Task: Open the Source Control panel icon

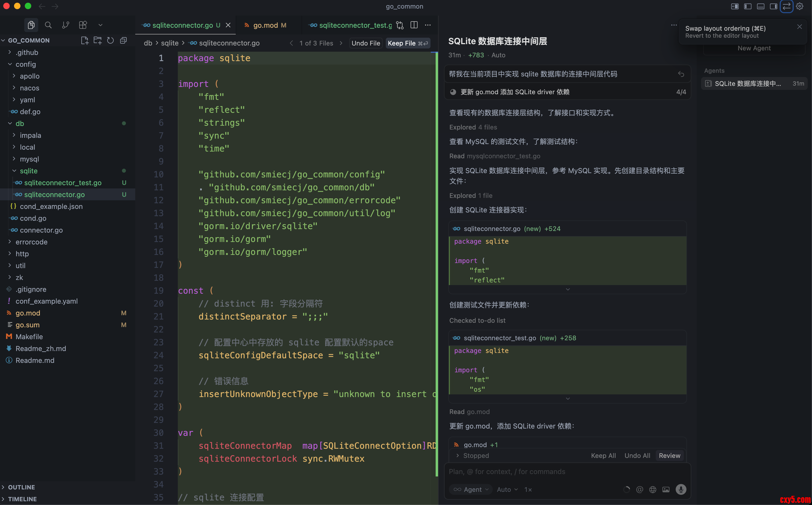Action: pos(65,25)
